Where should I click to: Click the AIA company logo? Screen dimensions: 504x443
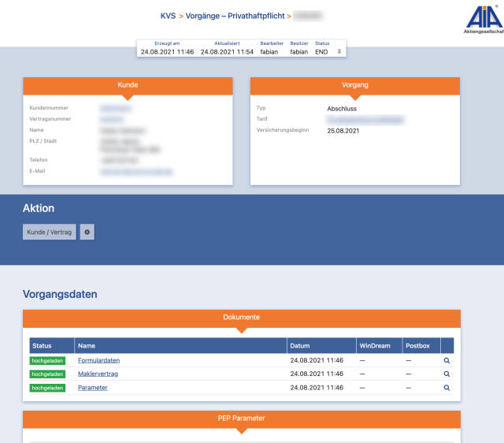coord(484,20)
